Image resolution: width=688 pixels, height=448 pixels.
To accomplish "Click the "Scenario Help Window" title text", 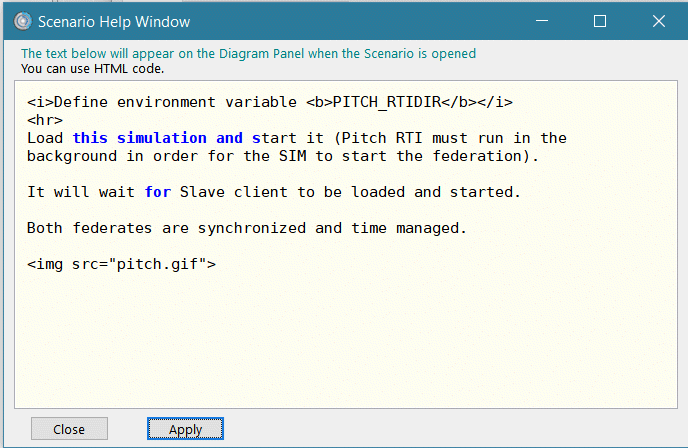I will 114,21.
